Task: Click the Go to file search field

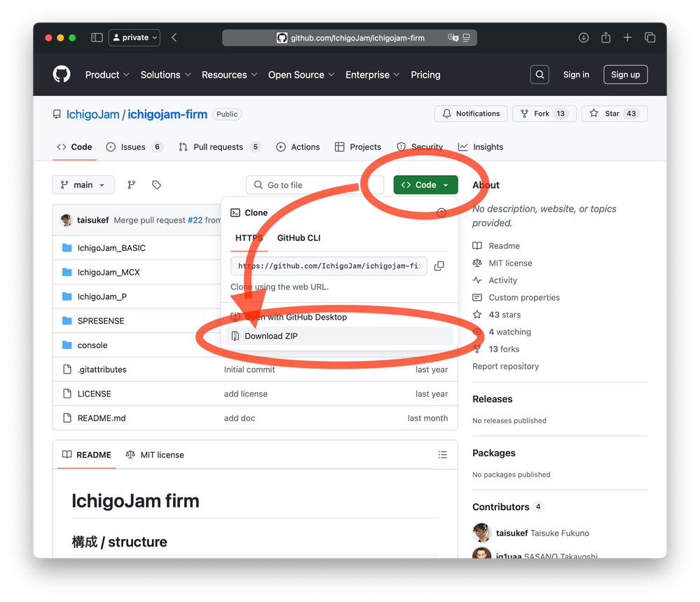Action: click(315, 185)
